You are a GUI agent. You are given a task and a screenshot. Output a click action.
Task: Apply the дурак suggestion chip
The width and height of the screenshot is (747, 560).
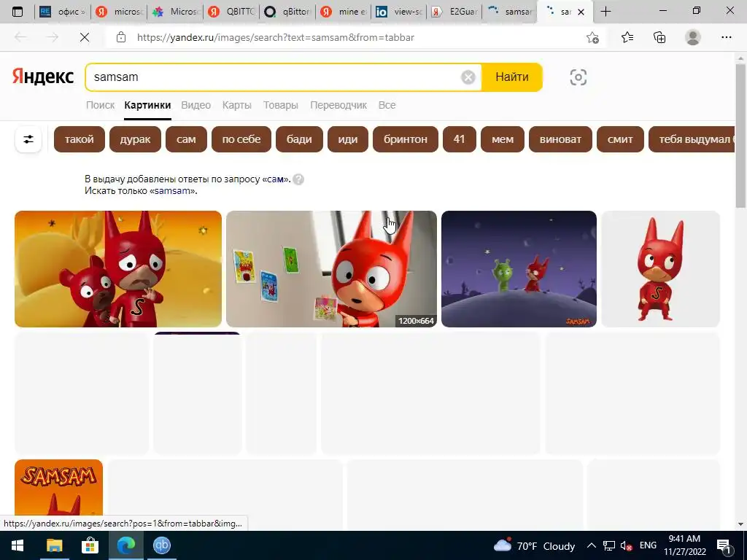pos(135,139)
